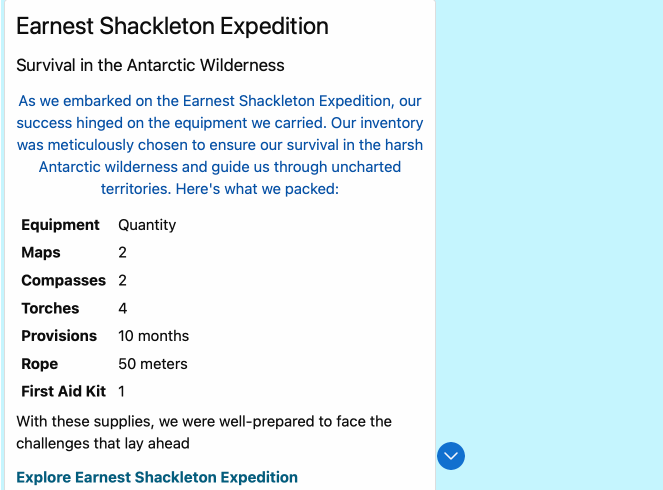Screen dimensions: 663x490
Task: Click the First Aid Kit row label
Action: (x=63, y=391)
